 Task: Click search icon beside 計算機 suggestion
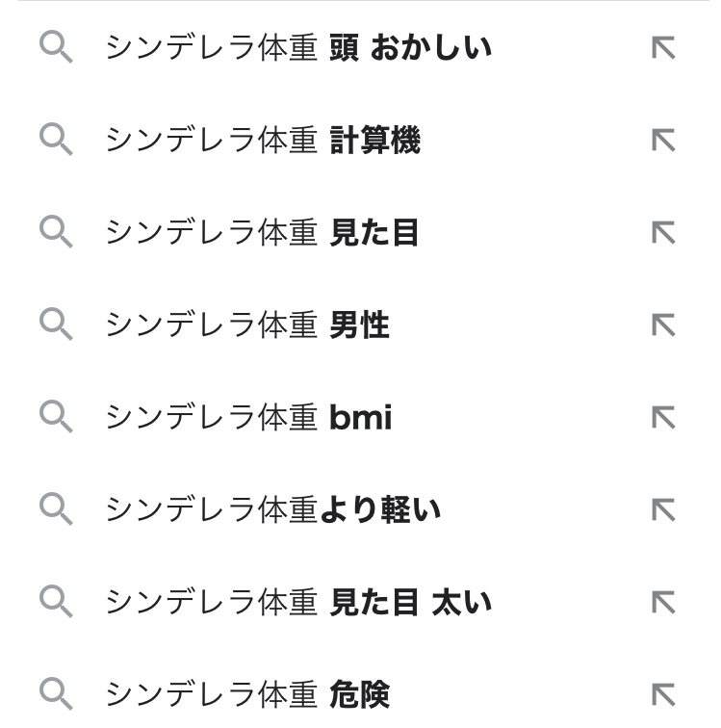pyautogui.click(x=56, y=141)
